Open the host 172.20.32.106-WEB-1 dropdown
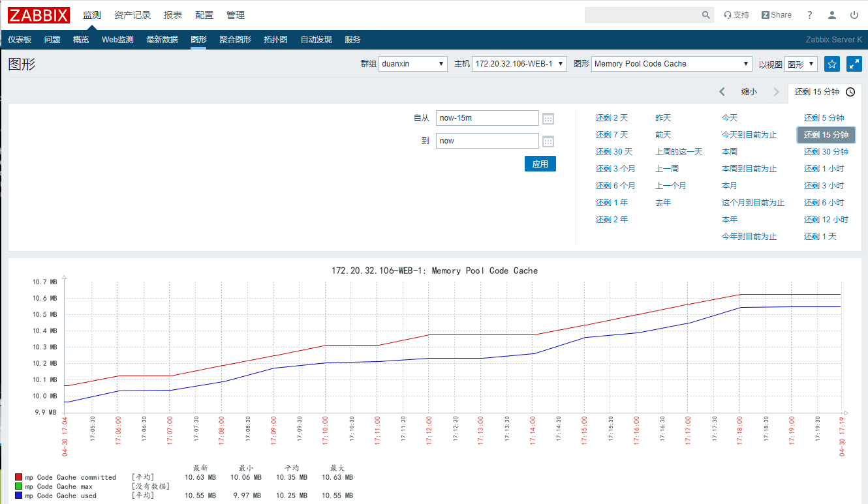The width and height of the screenshot is (868, 504). pyautogui.click(x=519, y=64)
